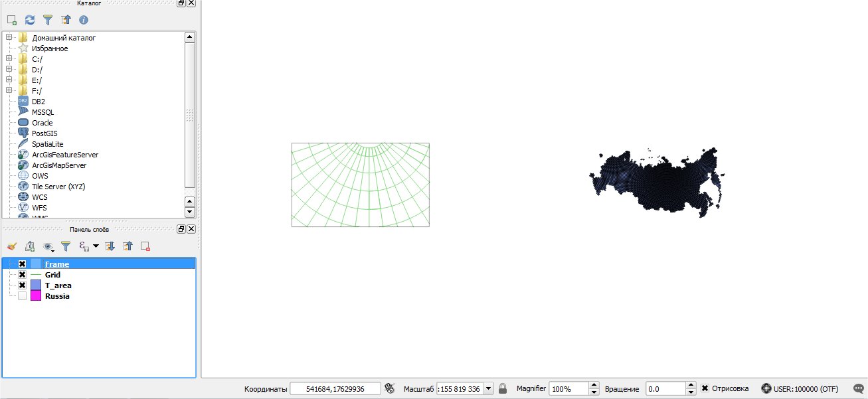The height and width of the screenshot is (399, 868).
Task: Select the Oracle entry in Catalog
Action: point(43,123)
